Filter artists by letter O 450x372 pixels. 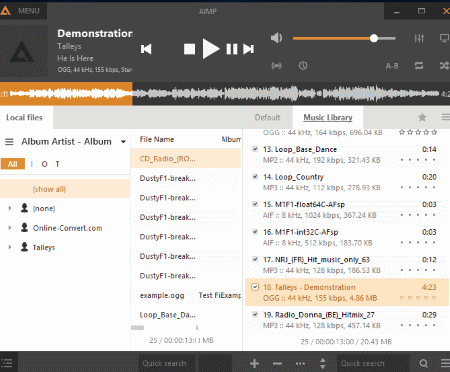[x=44, y=164]
